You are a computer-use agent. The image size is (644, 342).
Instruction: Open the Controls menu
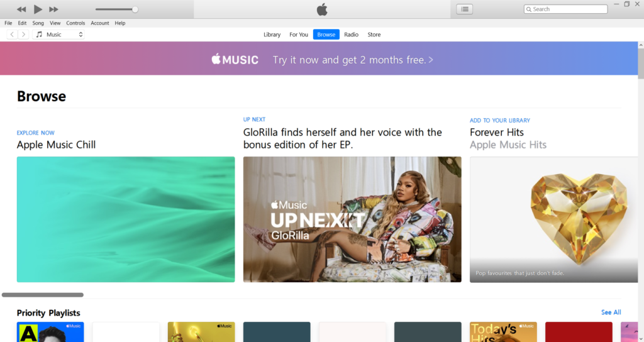pos(75,23)
